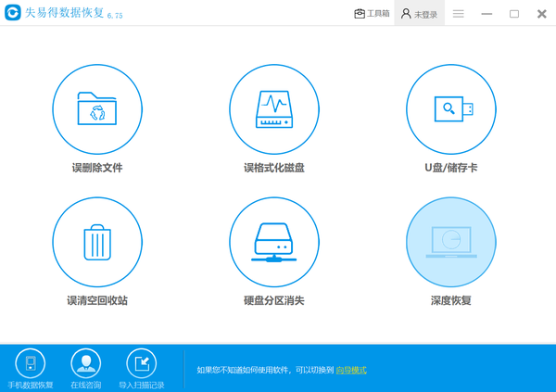Click the U盘/储存卡 label
556x392 pixels.
click(x=451, y=168)
